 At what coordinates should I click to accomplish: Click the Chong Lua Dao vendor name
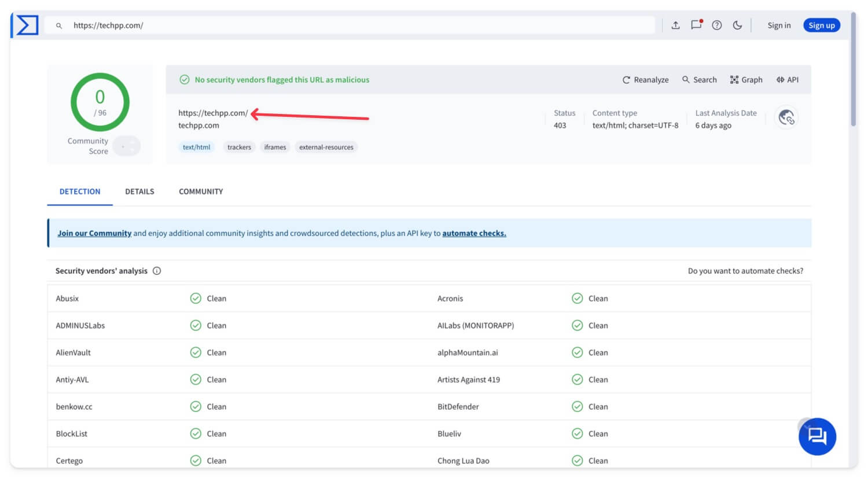click(464, 461)
